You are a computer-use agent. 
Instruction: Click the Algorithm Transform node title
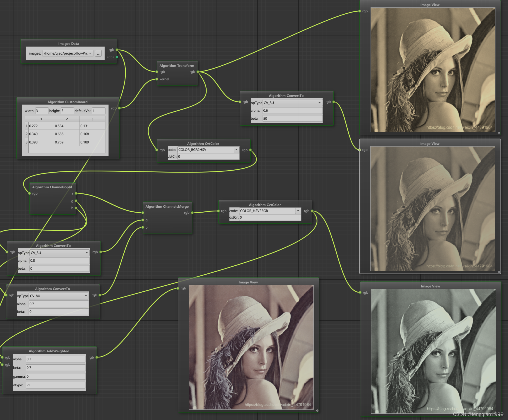point(177,66)
